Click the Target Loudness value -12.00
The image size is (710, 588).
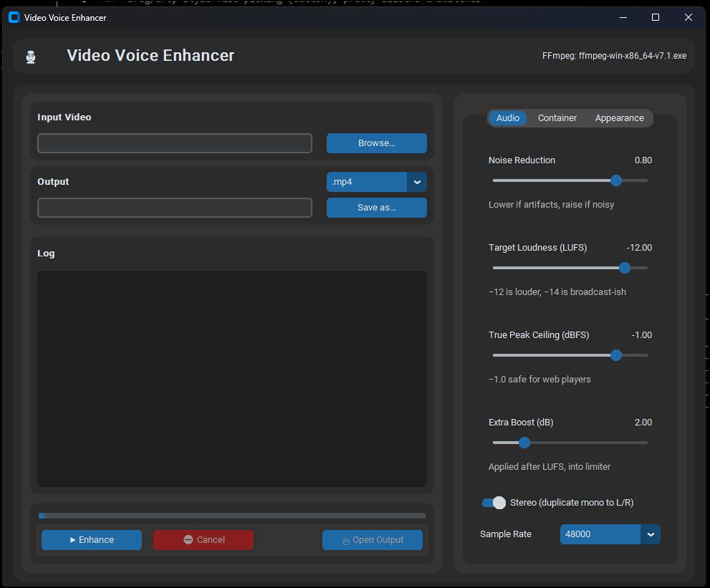click(639, 248)
